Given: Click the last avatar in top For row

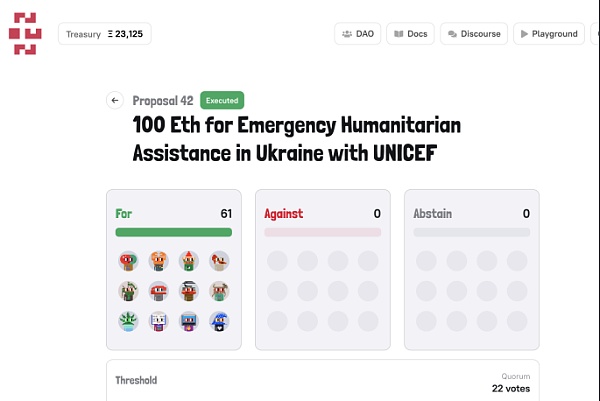Looking at the screenshot, I should click(x=219, y=262).
